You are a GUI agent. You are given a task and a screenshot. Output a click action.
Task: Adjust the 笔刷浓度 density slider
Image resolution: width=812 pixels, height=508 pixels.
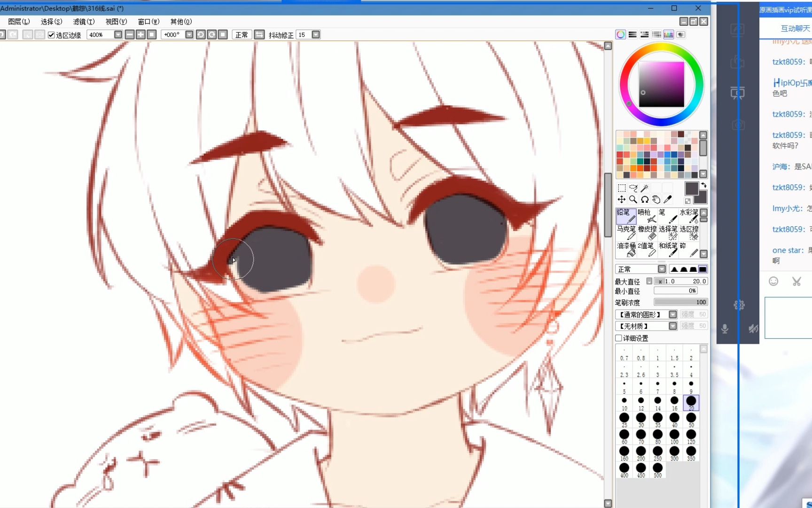click(681, 302)
